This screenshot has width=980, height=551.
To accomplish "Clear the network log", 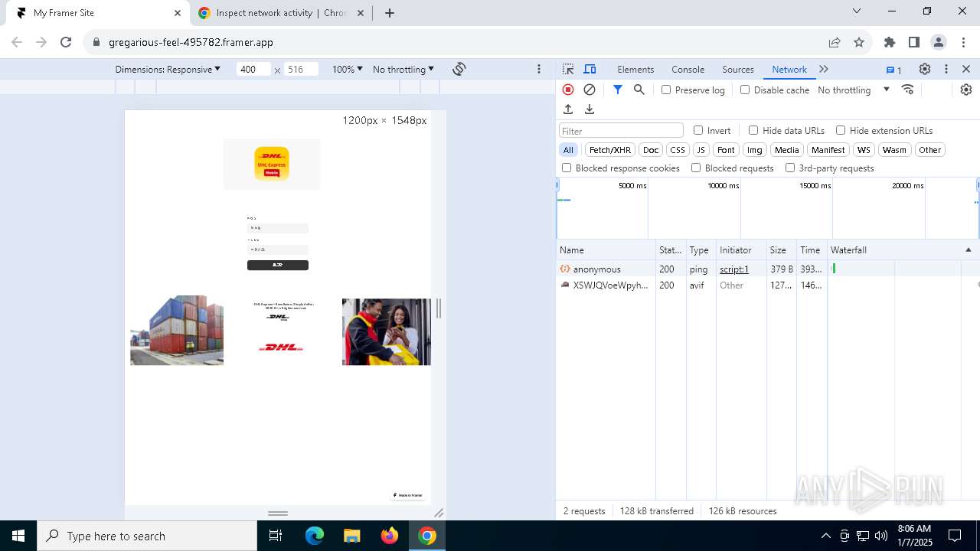I will pos(590,90).
